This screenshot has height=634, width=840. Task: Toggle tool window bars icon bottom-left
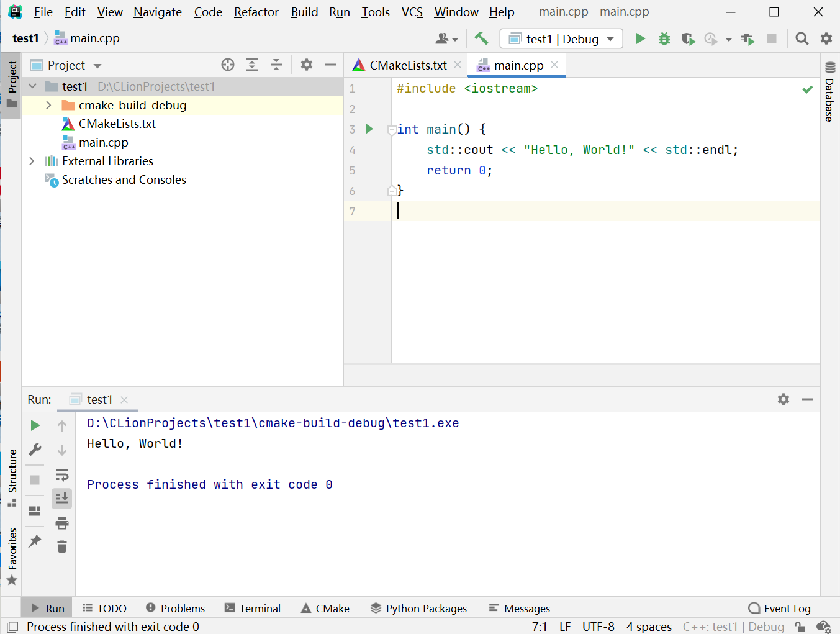pos(12,627)
